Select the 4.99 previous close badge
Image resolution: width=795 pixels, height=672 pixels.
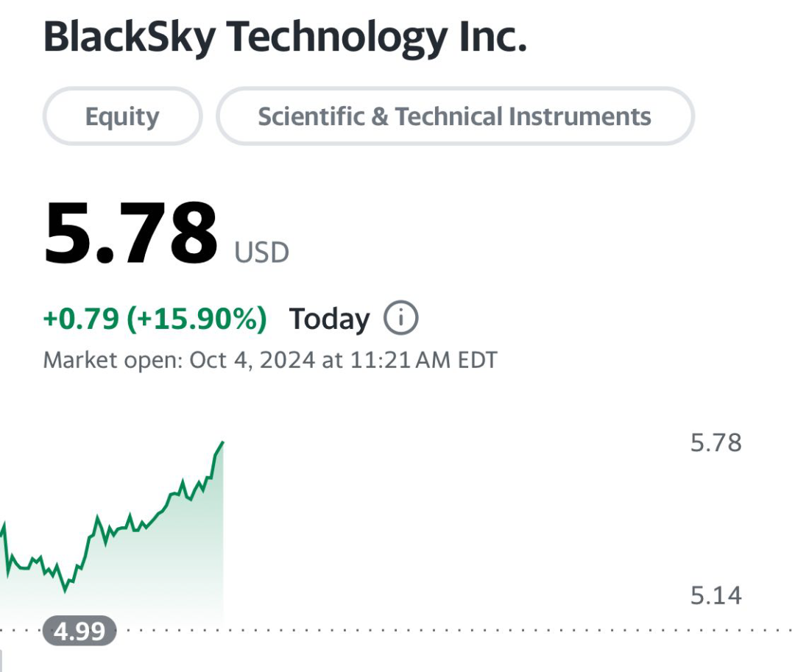[79, 631]
